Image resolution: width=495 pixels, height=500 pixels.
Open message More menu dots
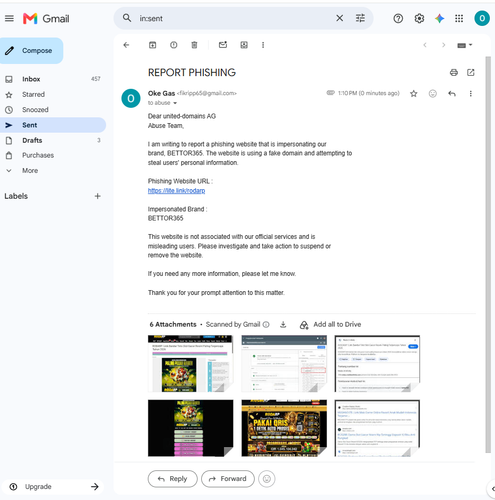(471, 94)
